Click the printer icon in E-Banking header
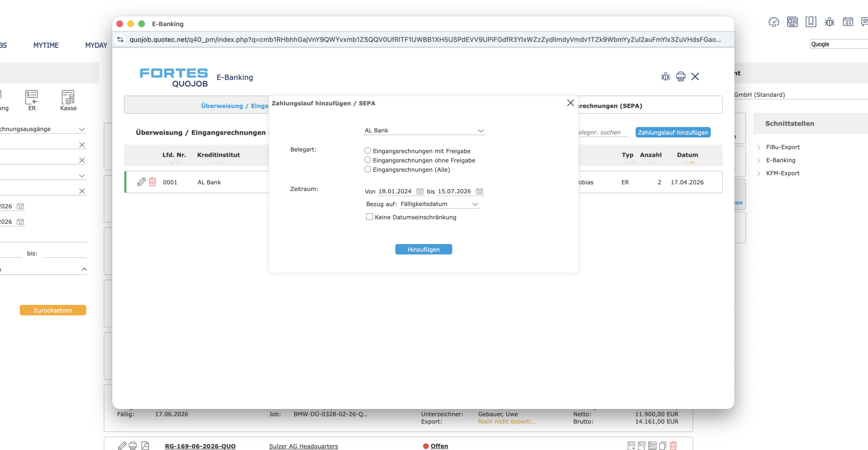 pos(680,77)
